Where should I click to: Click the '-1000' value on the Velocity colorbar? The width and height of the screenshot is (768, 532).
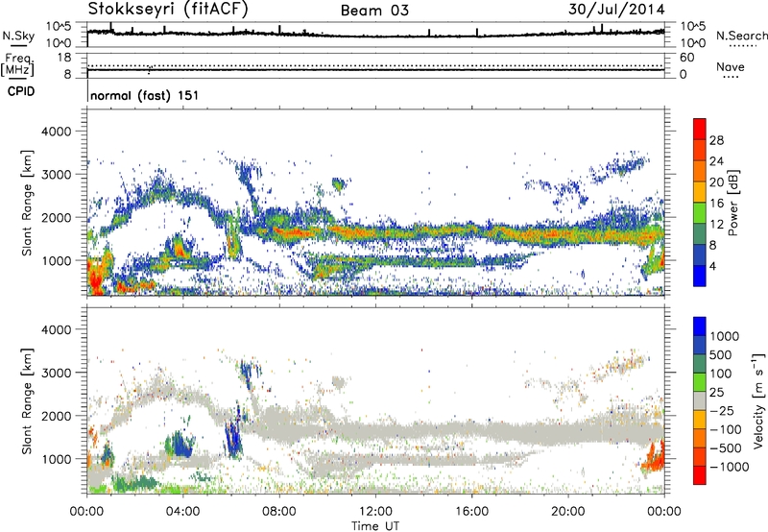point(730,467)
